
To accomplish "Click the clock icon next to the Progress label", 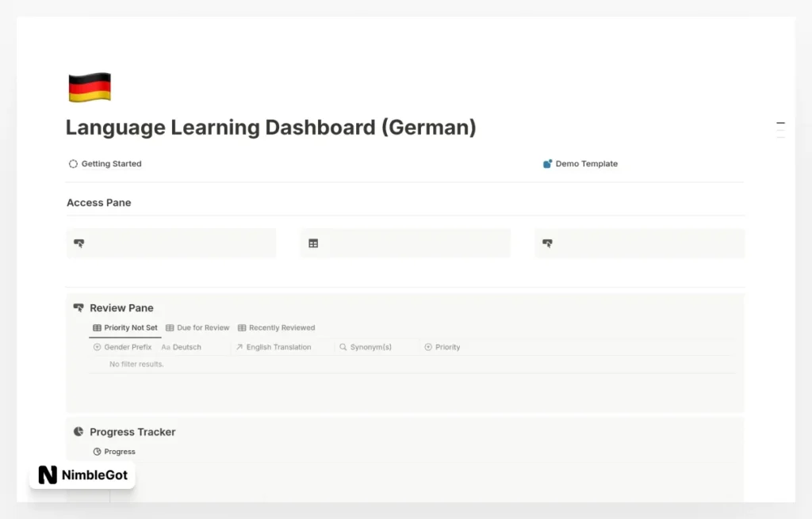I will click(98, 451).
